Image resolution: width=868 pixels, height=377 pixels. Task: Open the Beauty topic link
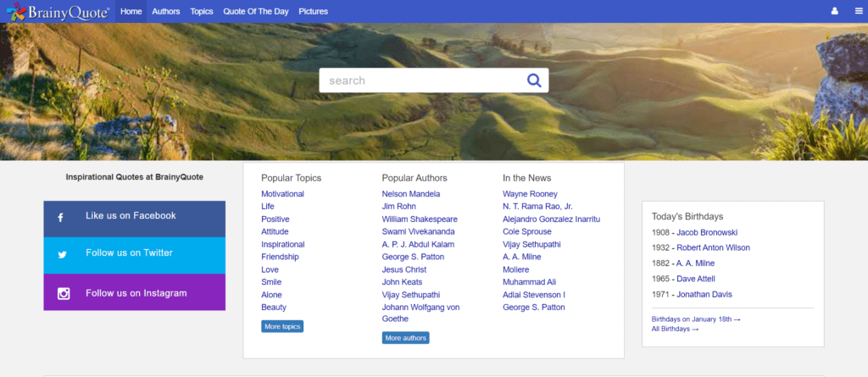click(x=274, y=308)
